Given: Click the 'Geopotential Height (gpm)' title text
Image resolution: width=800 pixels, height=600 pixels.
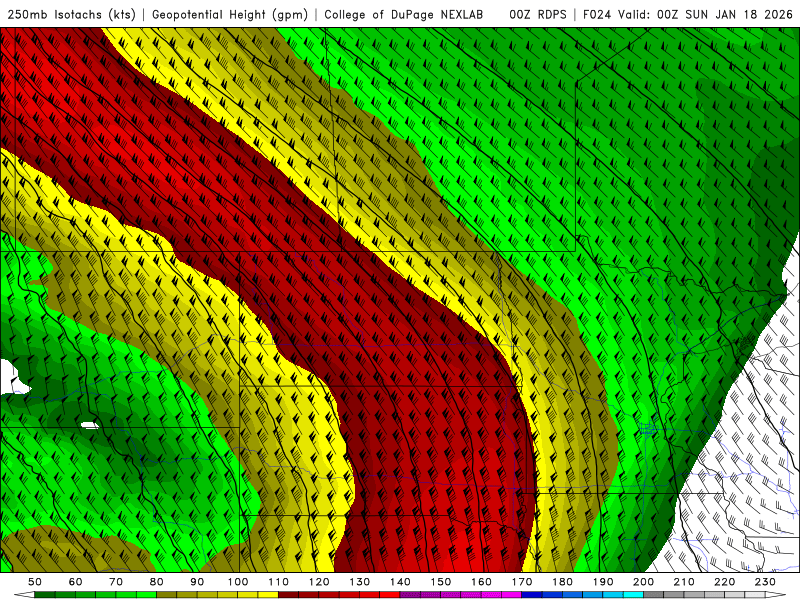Looking at the screenshot, I should click(x=230, y=15).
